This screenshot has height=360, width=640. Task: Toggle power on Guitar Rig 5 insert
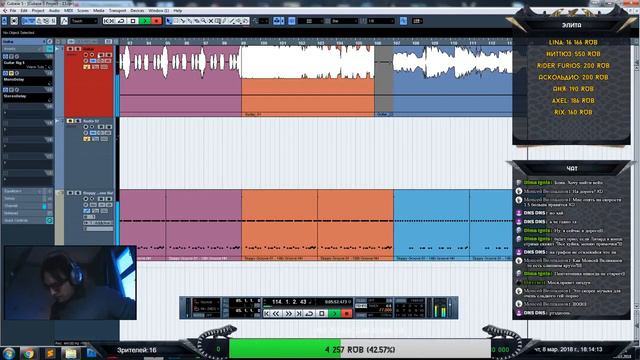pyautogui.click(x=5, y=57)
